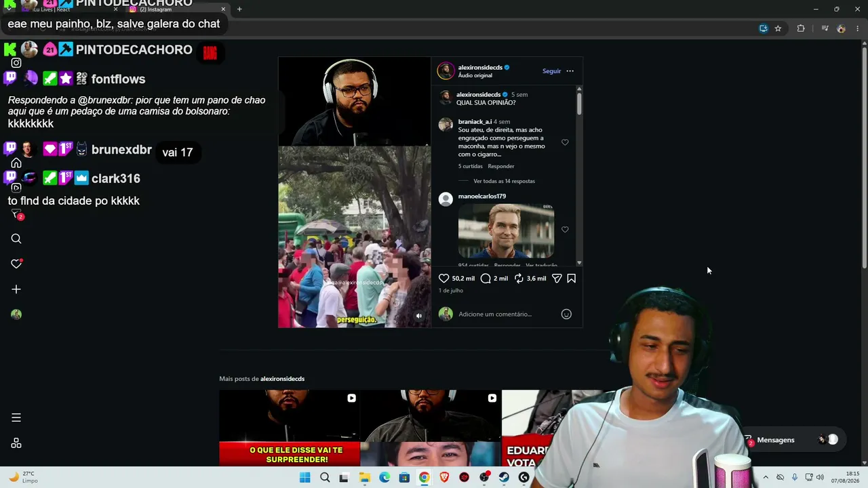Open Instagram search from the sidebar

[x=16, y=239]
